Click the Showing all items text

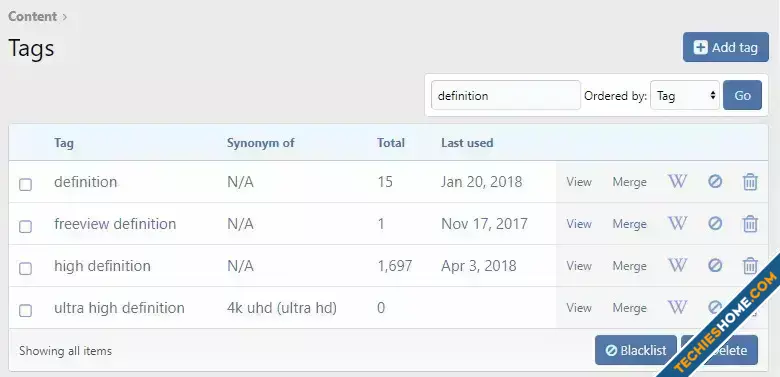click(66, 351)
